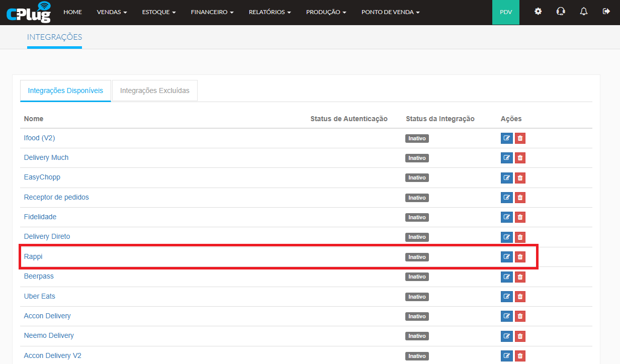Delete the Uber Eats integration
The width and height of the screenshot is (620, 364).
(x=520, y=297)
